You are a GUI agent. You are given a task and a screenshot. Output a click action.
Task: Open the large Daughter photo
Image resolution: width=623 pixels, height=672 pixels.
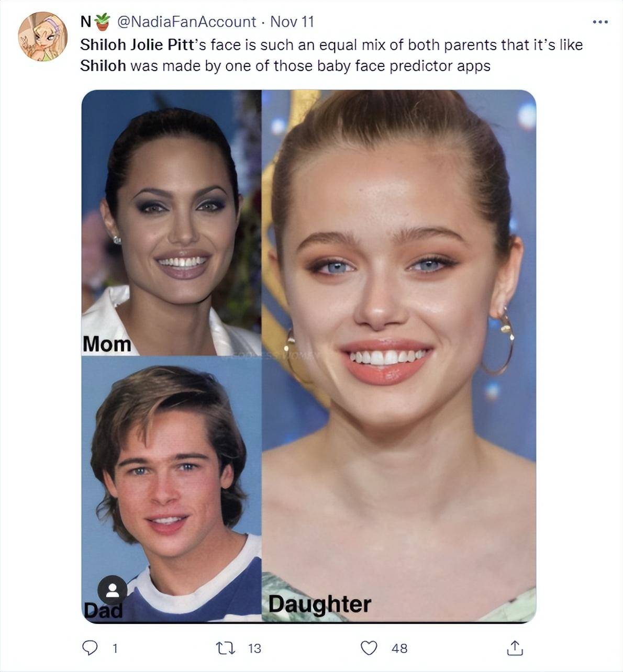click(399, 356)
